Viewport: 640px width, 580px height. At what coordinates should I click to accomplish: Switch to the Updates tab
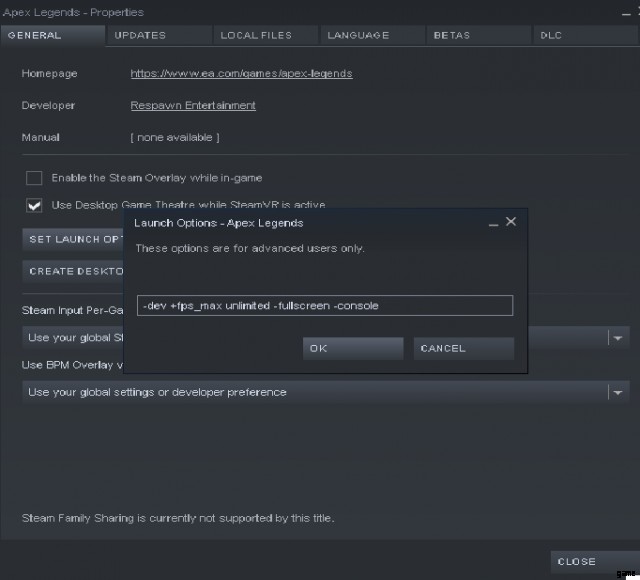point(140,35)
